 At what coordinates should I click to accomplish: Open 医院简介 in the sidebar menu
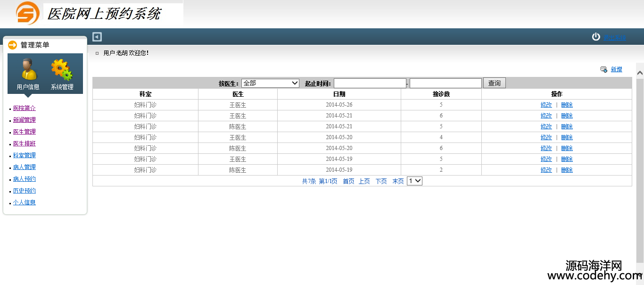(x=25, y=108)
